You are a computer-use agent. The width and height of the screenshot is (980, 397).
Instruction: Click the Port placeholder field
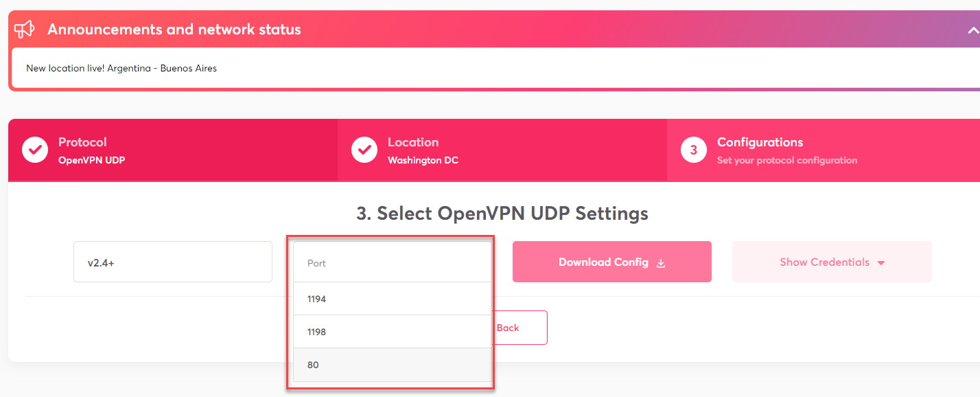(392, 262)
